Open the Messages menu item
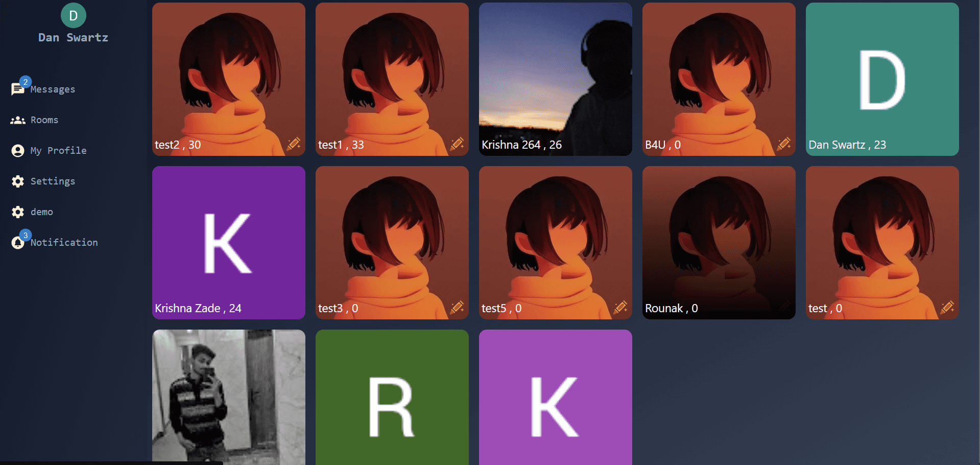This screenshot has height=465, width=980. (x=53, y=89)
